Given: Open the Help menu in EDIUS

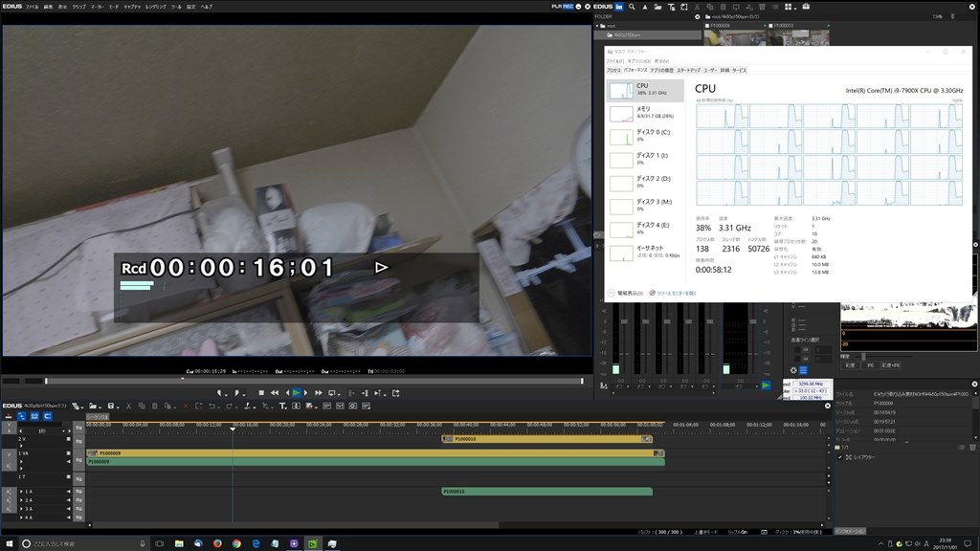Looking at the screenshot, I should [207, 7].
